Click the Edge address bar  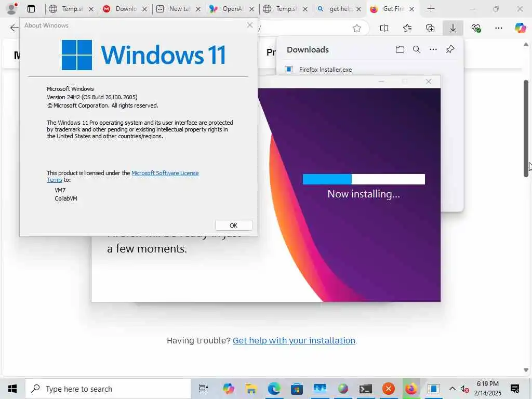click(x=305, y=28)
